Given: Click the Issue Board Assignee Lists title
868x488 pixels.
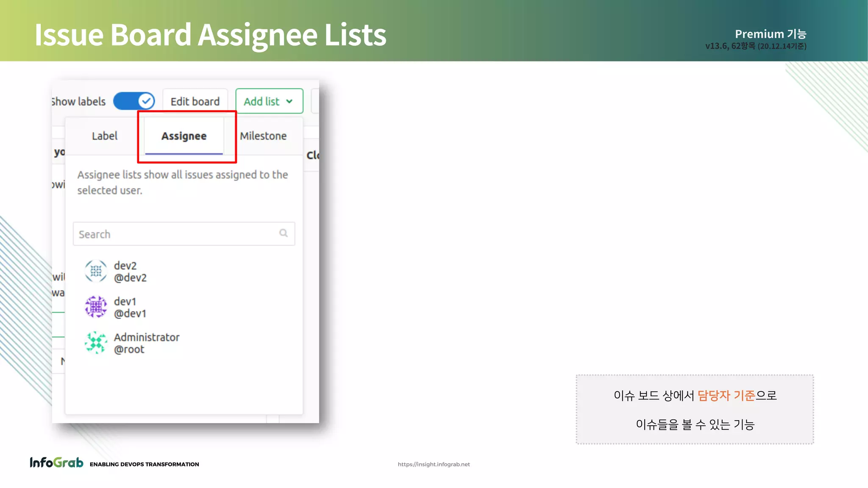Looking at the screenshot, I should click(210, 35).
